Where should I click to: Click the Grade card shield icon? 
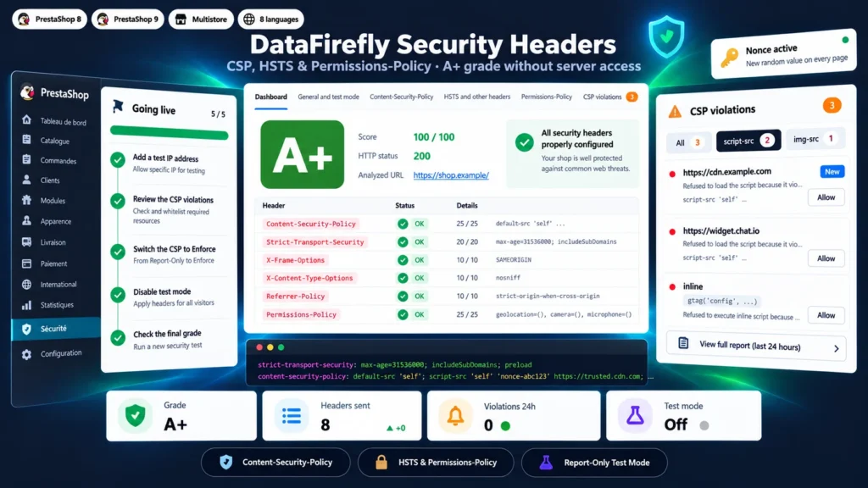coord(135,415)
